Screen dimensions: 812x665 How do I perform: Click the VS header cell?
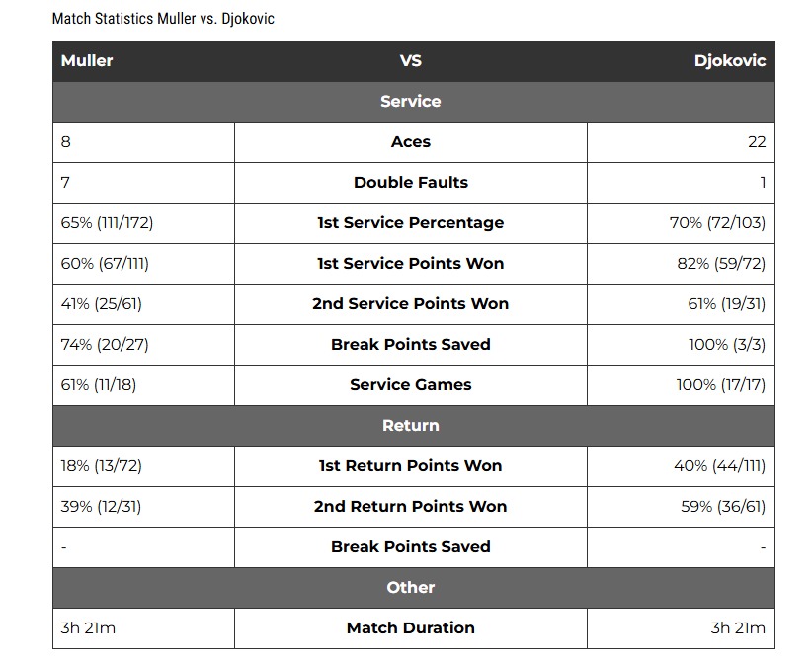[x=411, y=60]
